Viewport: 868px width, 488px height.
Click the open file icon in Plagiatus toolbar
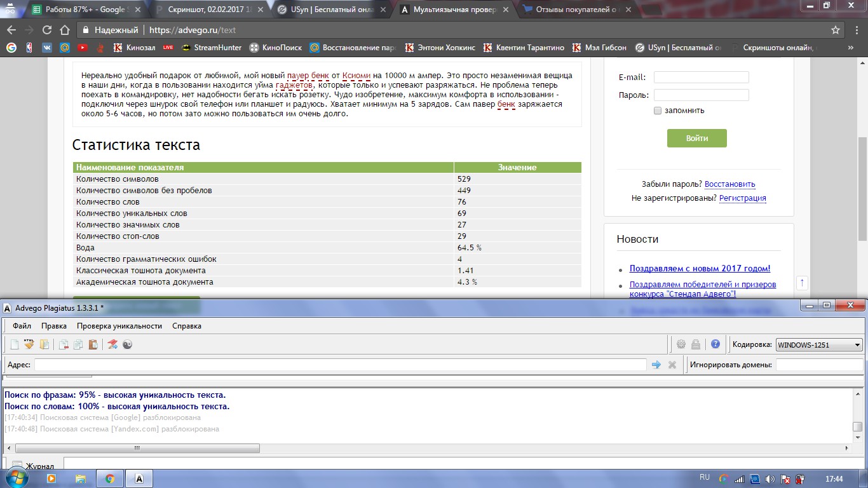[x=44, y=344]
